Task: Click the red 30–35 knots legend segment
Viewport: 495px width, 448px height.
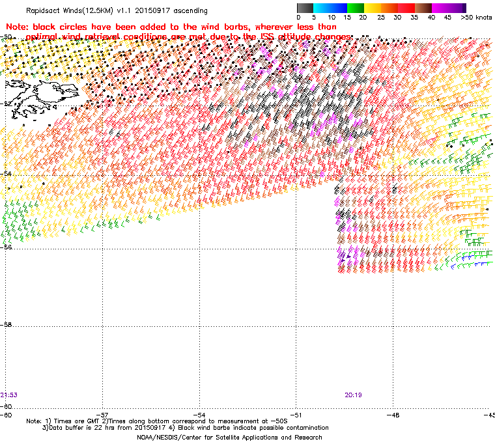Action: 406,8
